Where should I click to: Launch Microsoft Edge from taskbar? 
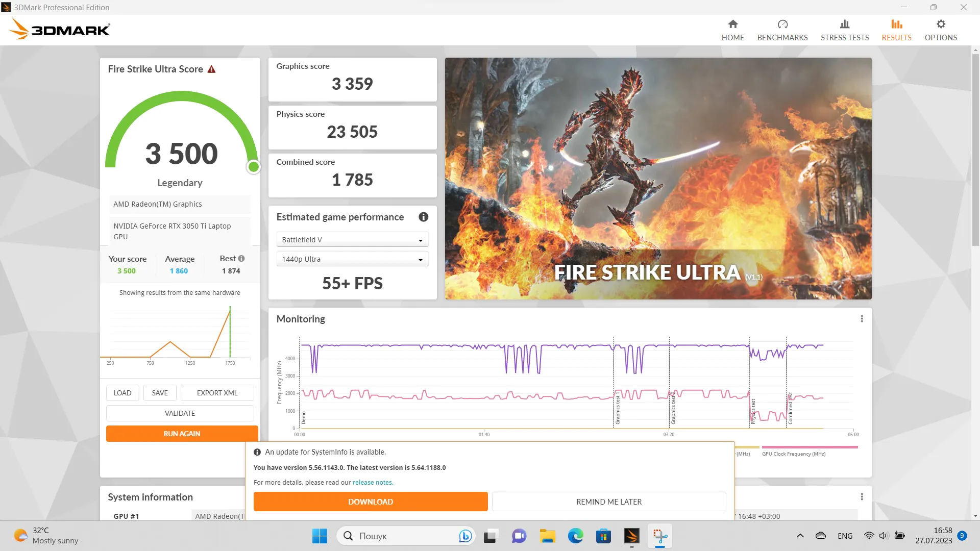click(x=575, y=536)
